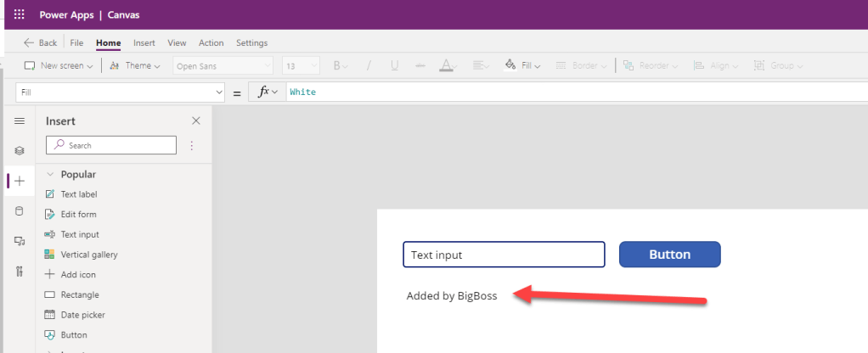Click the Back button
This screenshot has height=353, width=868.
click(40, 43)
